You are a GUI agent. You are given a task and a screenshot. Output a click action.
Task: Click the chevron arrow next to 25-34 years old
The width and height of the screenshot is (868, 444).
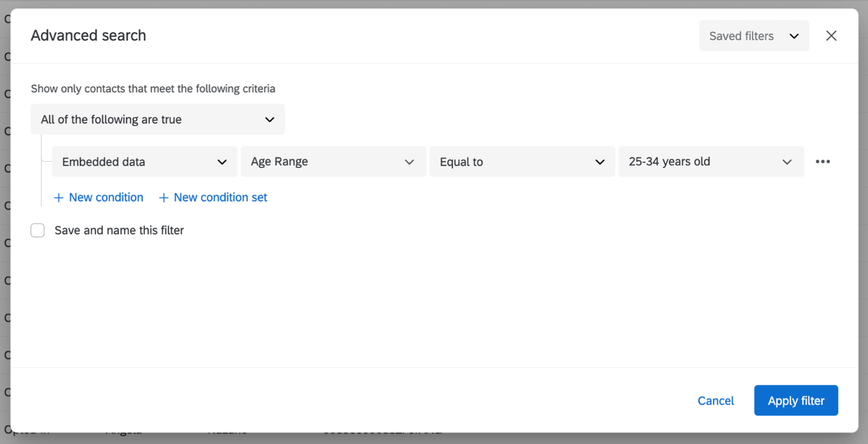787,162
